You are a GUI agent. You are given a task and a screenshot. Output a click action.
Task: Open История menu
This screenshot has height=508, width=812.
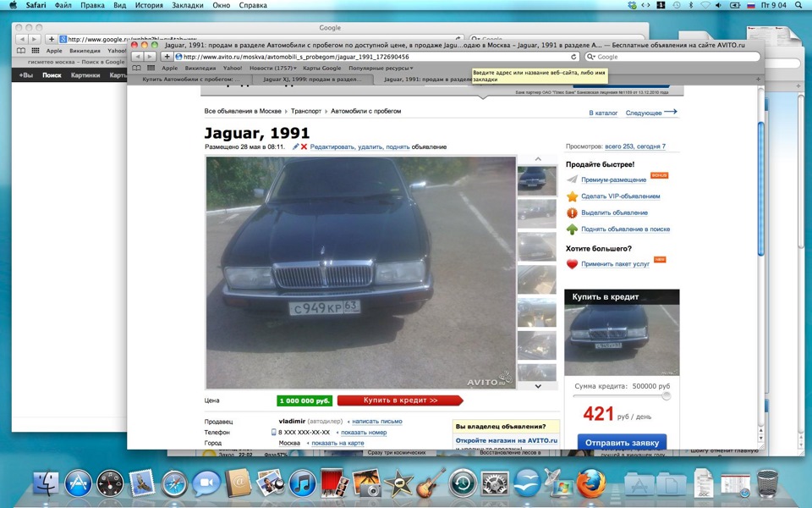149,5
